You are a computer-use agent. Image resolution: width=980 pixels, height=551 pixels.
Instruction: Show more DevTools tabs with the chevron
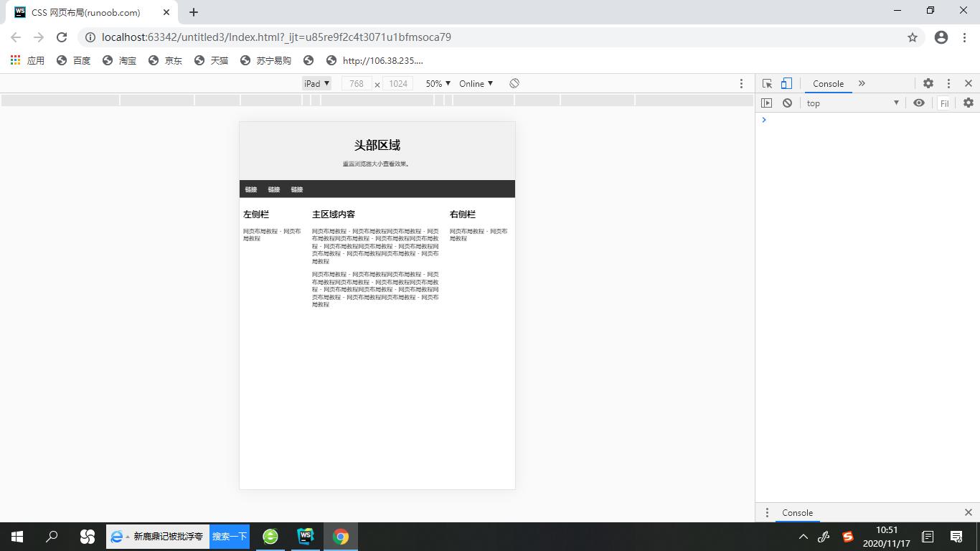(861, 83)
